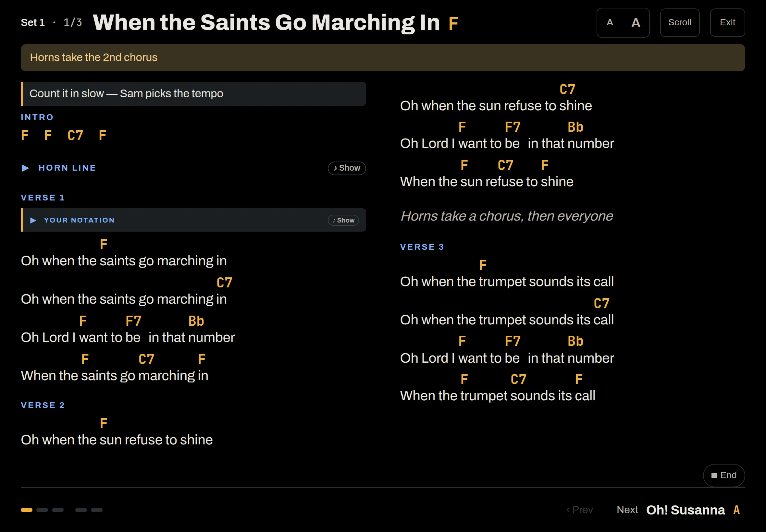Click the VERSE 2 heading
Viewport: 766px width, 532px height.
click(43, 405)
